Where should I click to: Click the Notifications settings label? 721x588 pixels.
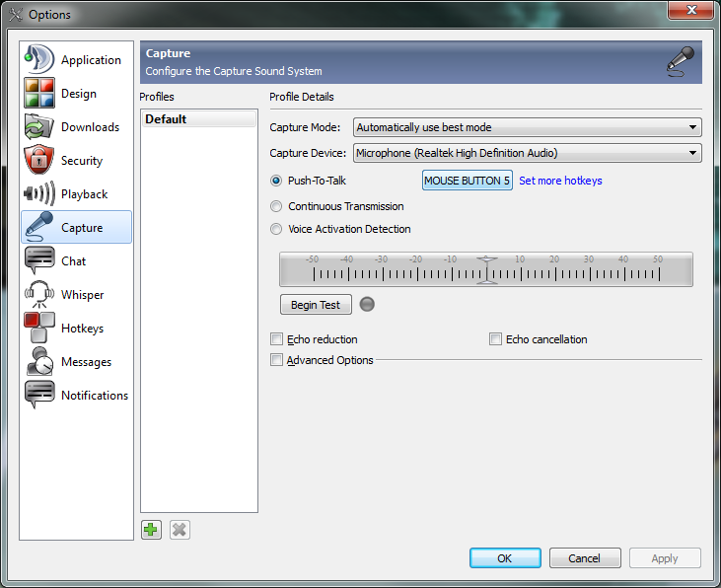pyautogui.click(x=95, y=396)
